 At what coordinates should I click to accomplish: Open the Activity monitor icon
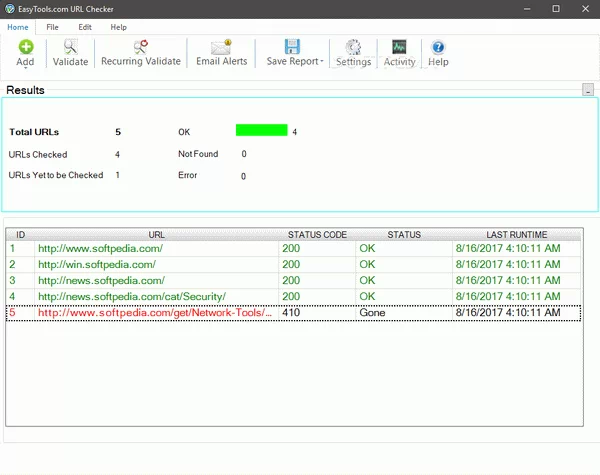[399, 47]
